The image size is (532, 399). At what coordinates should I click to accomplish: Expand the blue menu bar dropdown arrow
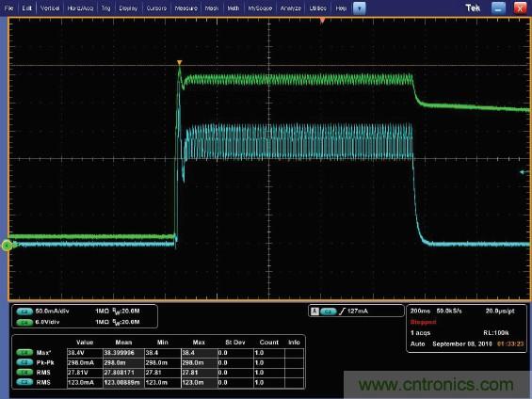(360, 8)
